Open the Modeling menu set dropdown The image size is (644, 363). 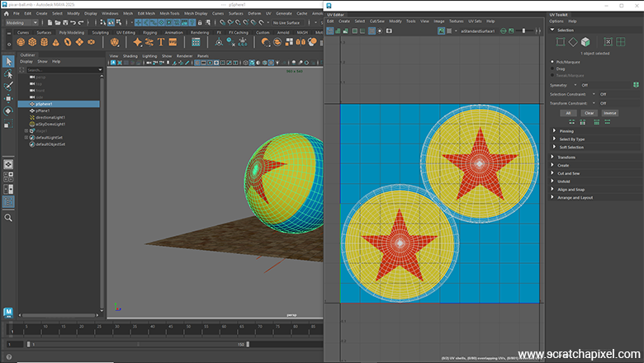[x=21, y=22]
